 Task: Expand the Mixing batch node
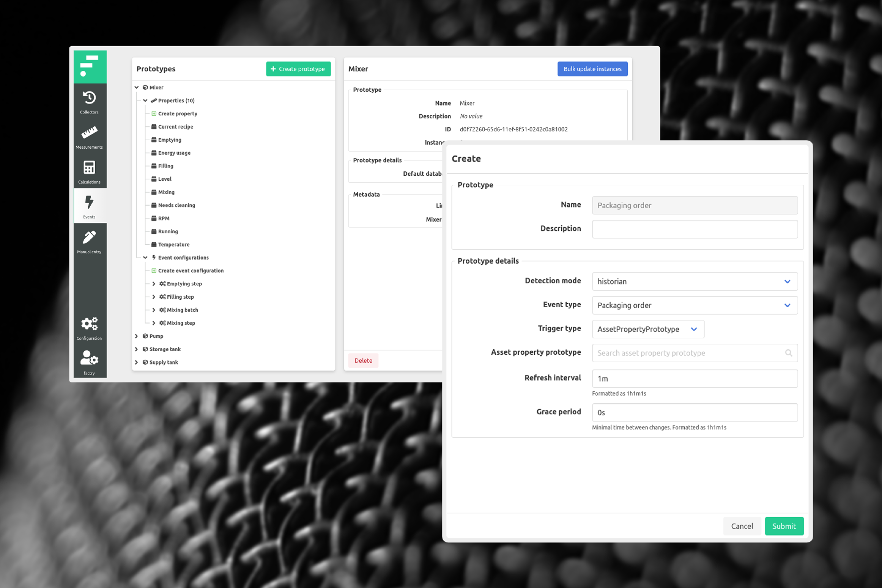(x=154, y=310)
